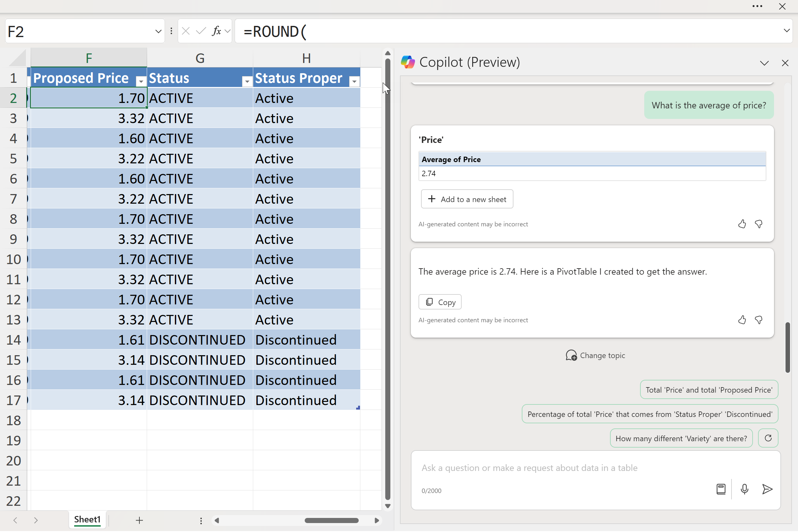798x532 pixels.
Task: Switch to Sheet1 tab
Action: pos(87,520)
